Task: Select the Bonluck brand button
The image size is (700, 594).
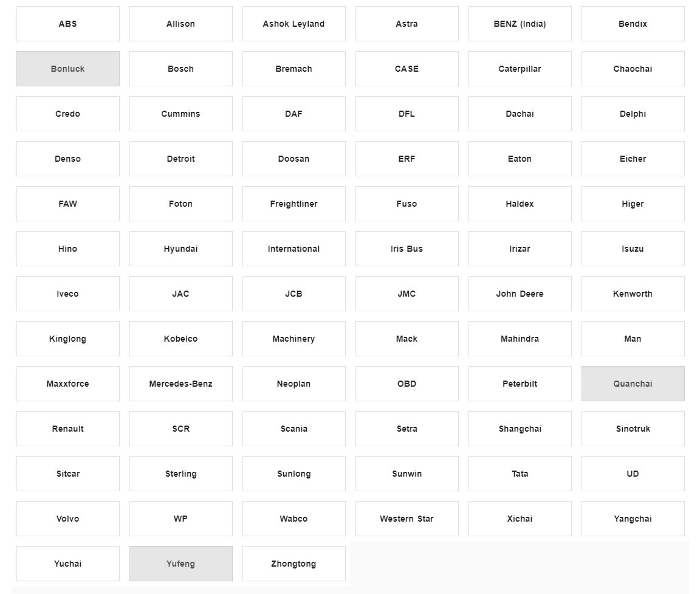Action: pyautogui.click(x=67, y=69)
